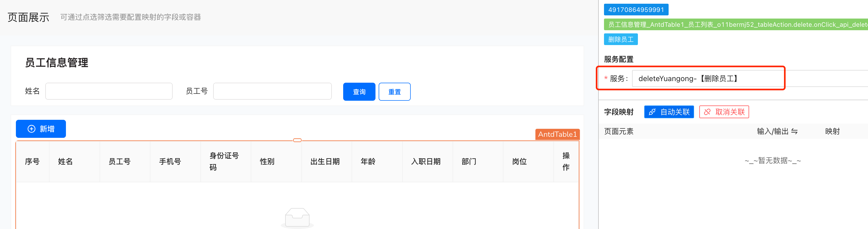Click the AntdTable1 top resize handle
This screenshot has width=868, height=229.
click(x=297, y=140)
